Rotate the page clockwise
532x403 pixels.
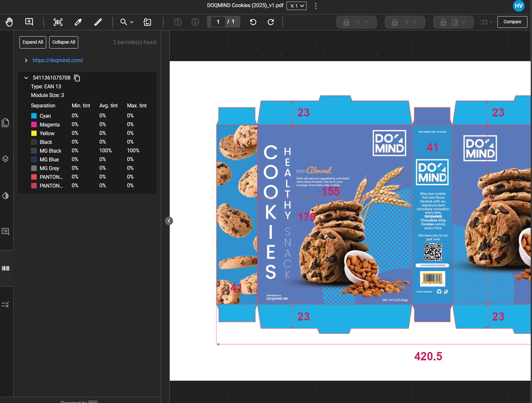click(x=271, y=22)
